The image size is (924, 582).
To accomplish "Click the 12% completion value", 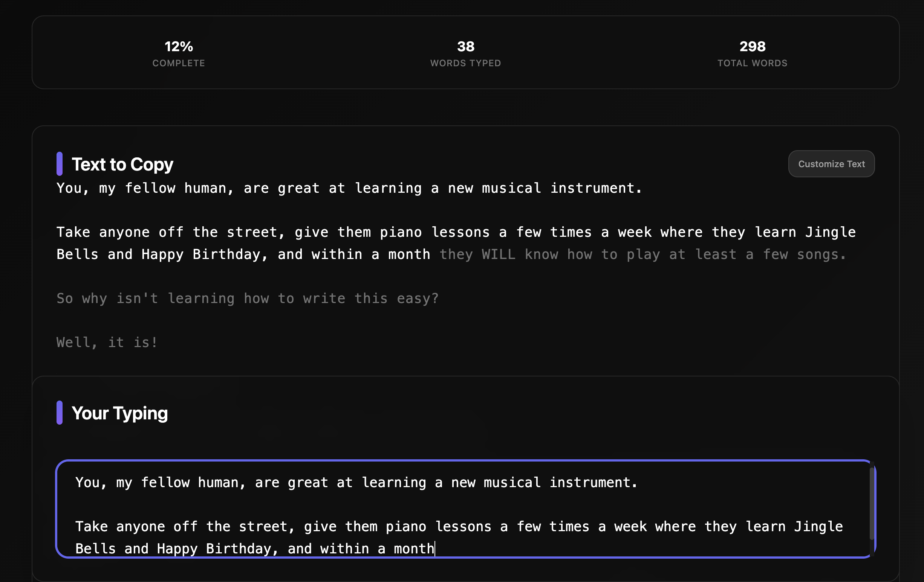I will (178, 46).
